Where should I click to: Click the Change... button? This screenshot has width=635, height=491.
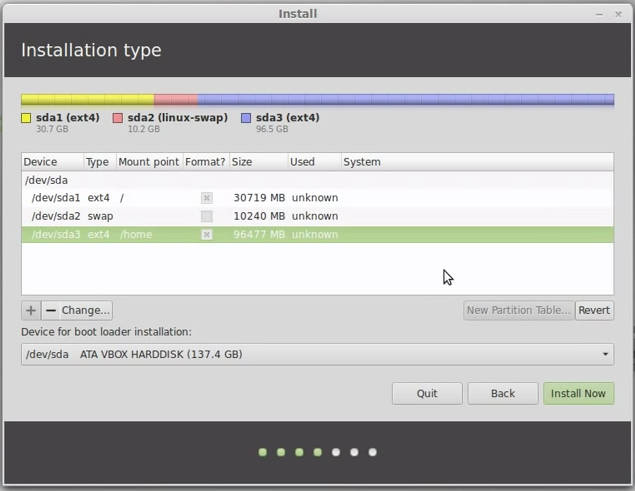click(86, 310)
